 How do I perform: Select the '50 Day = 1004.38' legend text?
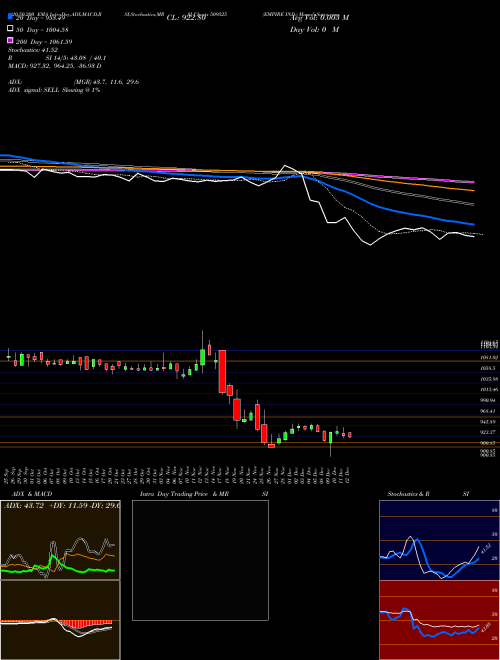(42, 30)
